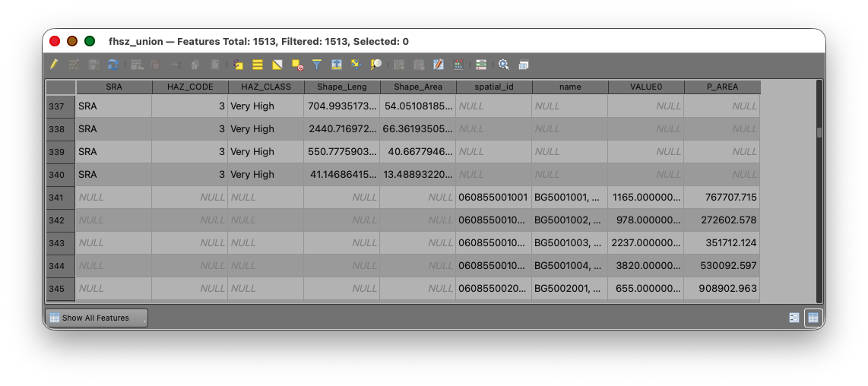This screenshot has width=868, height=386.
Task: Open the filter/select by form tool
Action: 317,65
